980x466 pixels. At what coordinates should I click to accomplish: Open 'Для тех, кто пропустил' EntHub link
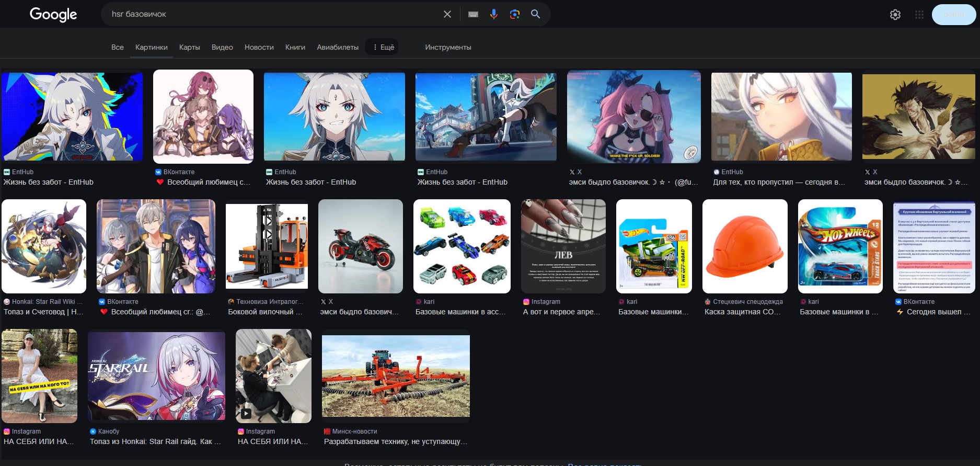point(779,182)
